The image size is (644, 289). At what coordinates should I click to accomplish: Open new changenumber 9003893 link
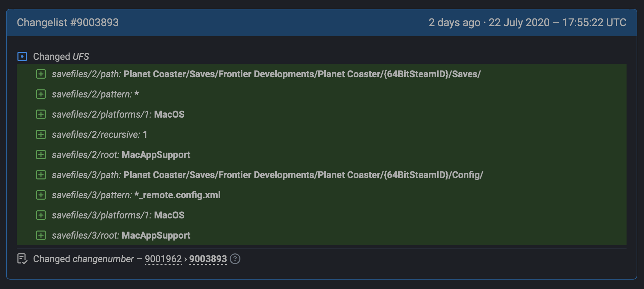pyautogui.click(x=208, y=259)
